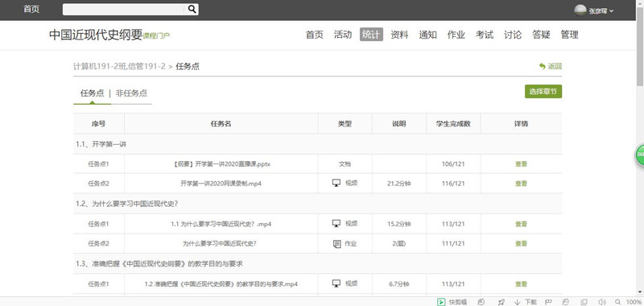644x306 pixels.
Task: Click the accelerator icon after 快剪辑
Action: coord(481,302)
